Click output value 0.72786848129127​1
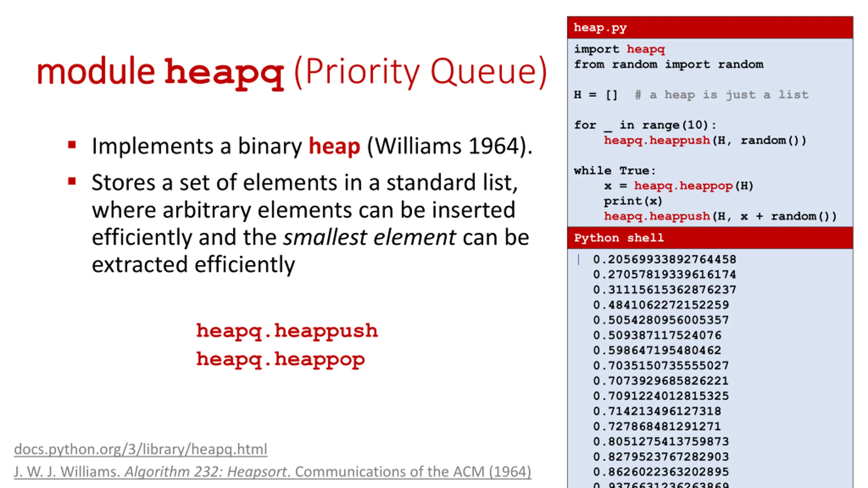Screen dimensions: 868x488 pos(657,426)
